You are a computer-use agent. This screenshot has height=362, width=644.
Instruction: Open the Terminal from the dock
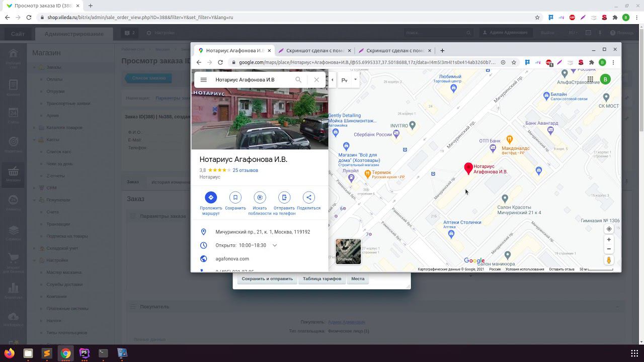(103, 353)
